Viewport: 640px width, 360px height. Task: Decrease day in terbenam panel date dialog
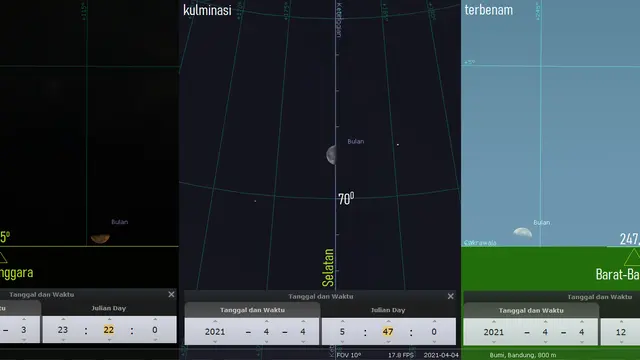pos(582,342)
